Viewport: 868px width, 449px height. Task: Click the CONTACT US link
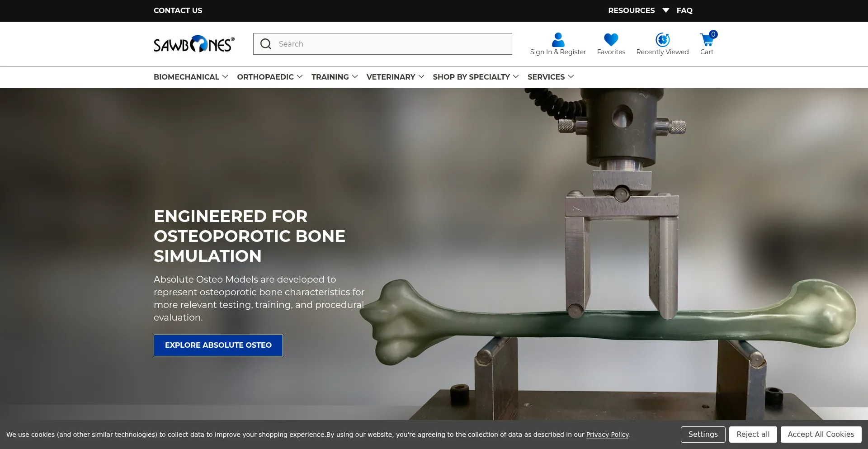tap(178, 10)
